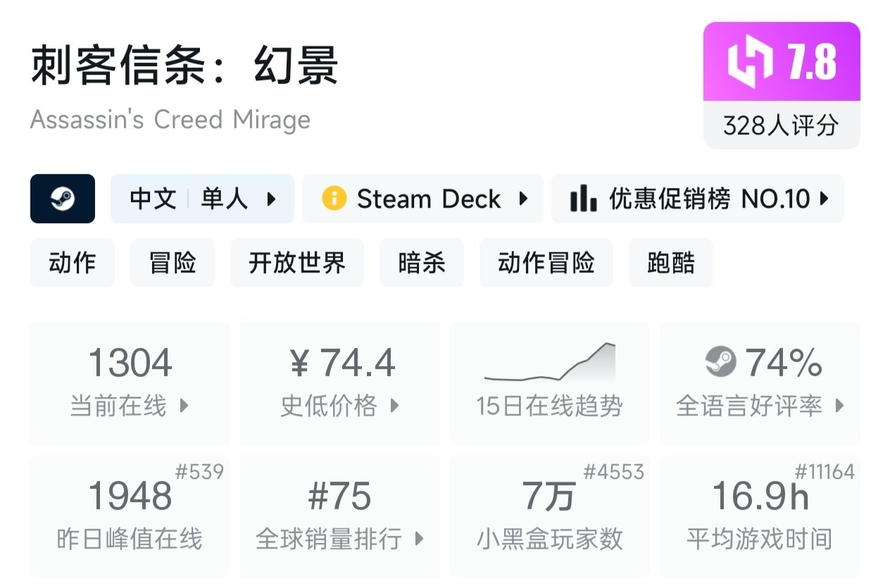Screen dimensions: 890x588
Task: Open 全语言好评率 review details arrow
Action: 839,406
